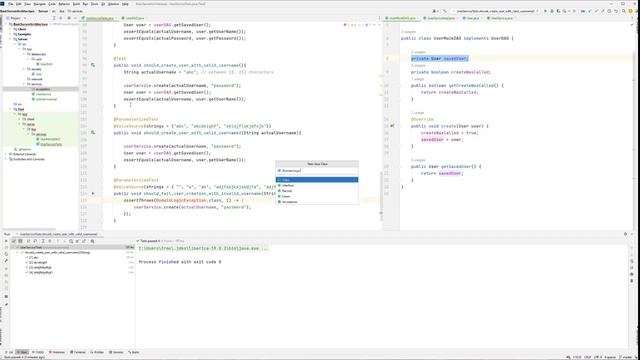Open Project panel options gear icon
The height and width of the screenshot is (360, 640).
pyautogui.click(x=69, y=18)
